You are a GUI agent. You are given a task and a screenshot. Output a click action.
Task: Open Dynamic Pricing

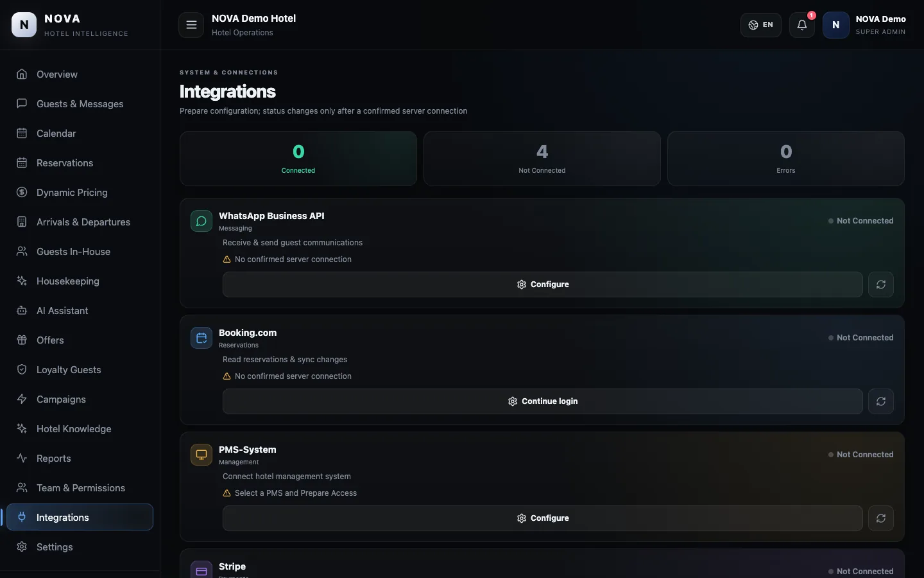click(80, 193)
